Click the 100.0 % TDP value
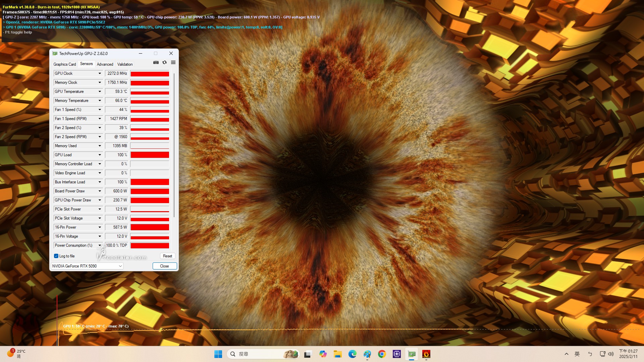 [x=117, y=245]
